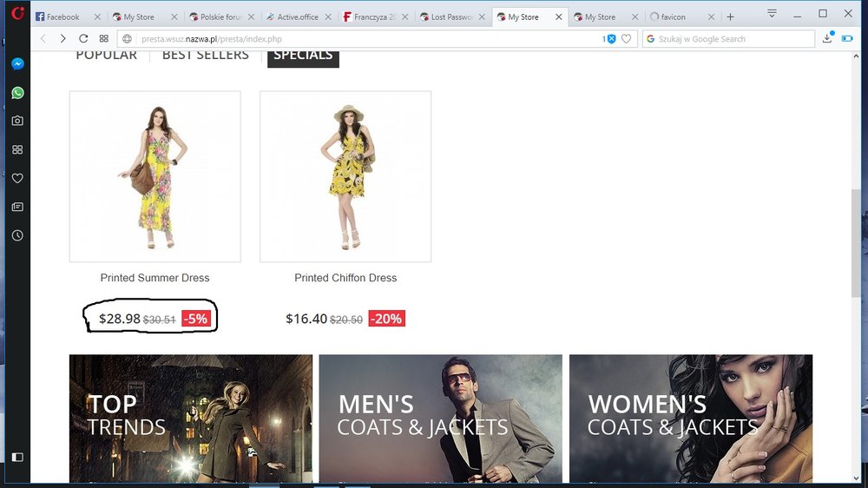
Task: Open personal news in the sidebar
Action: [17, 207]
